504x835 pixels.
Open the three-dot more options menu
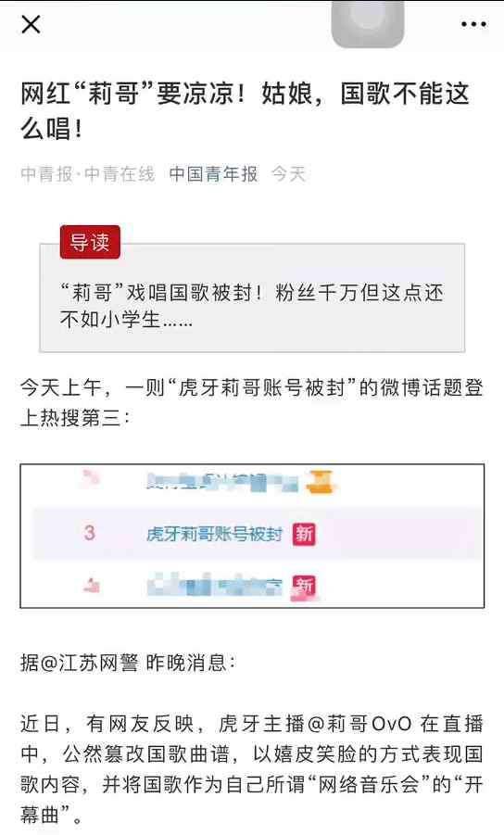click(x=473, y=24)
